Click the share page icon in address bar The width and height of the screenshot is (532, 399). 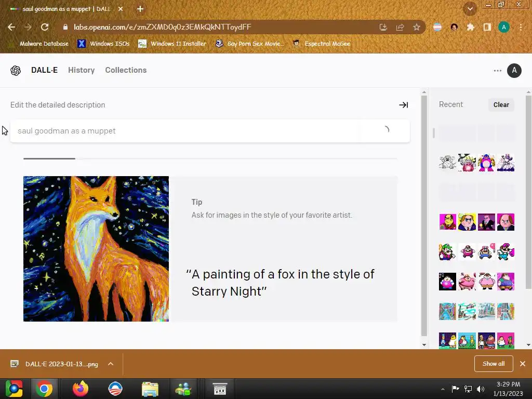[x=400, y=27]
